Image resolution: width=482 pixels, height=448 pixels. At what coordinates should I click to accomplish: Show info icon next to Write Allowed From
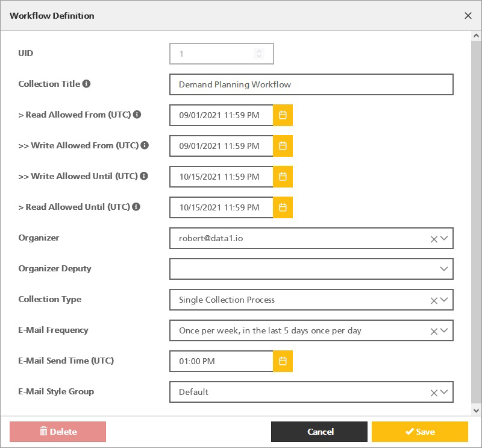click(x=145, y=145)
